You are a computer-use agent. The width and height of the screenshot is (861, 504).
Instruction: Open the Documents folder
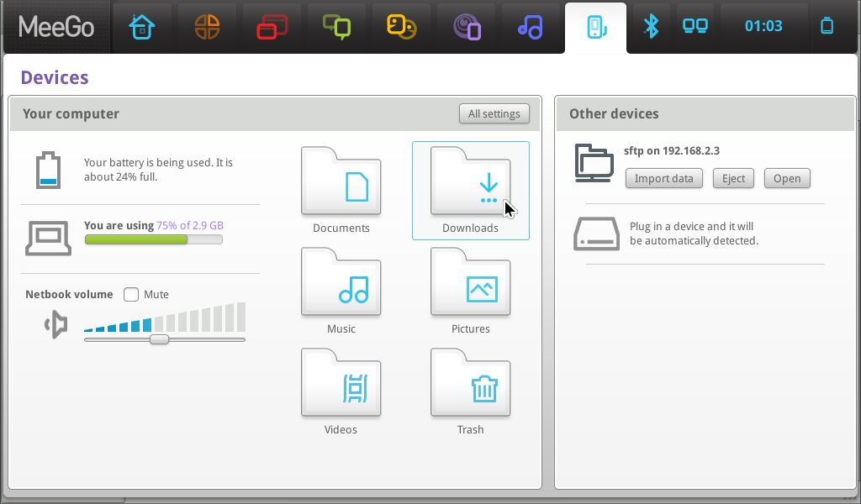point(341,191)
